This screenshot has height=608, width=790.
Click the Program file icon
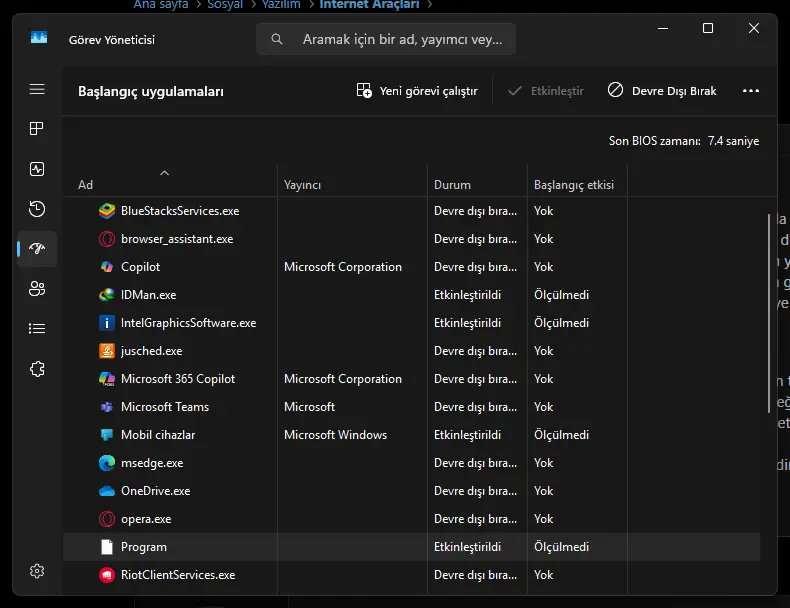[107, 547]
